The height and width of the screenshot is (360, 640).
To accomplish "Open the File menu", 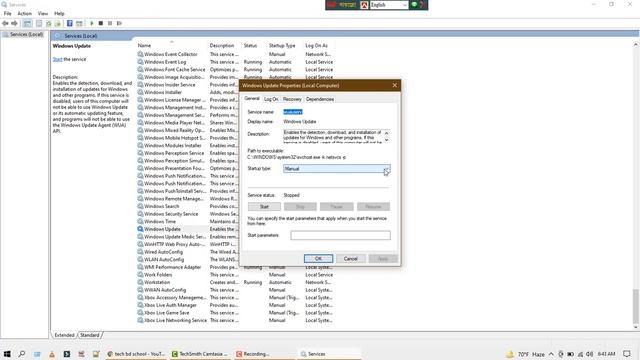I will pyautogui.click(x=8, y=13).
